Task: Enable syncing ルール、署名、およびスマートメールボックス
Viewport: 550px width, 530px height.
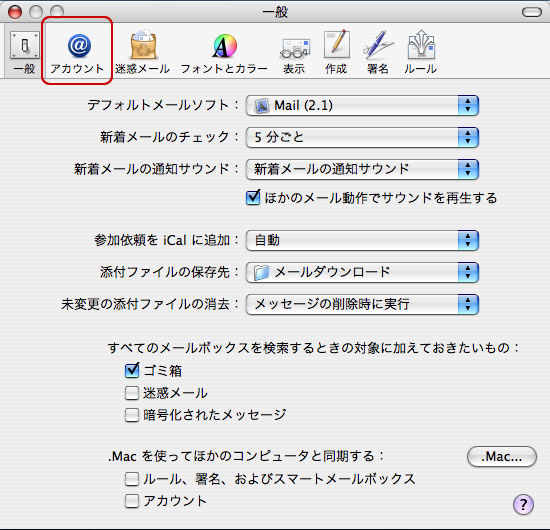Action: pyautogui.click(x=132, y=479)
